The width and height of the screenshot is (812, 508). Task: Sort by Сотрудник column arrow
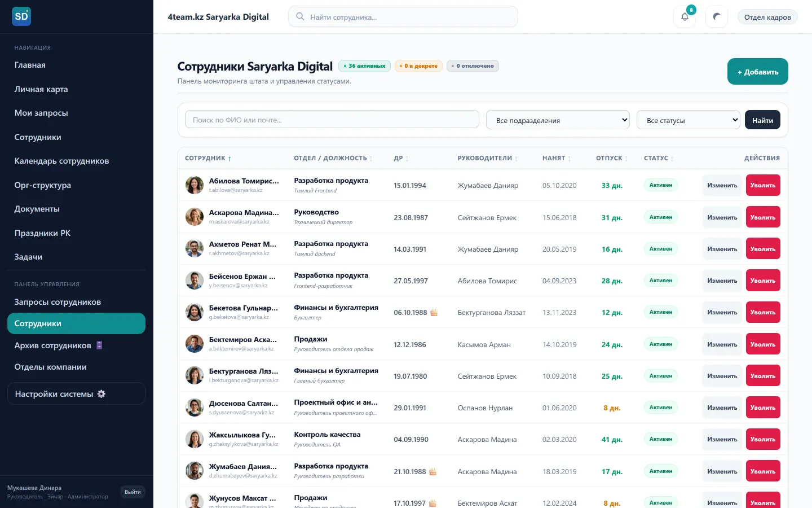(230, 159)
